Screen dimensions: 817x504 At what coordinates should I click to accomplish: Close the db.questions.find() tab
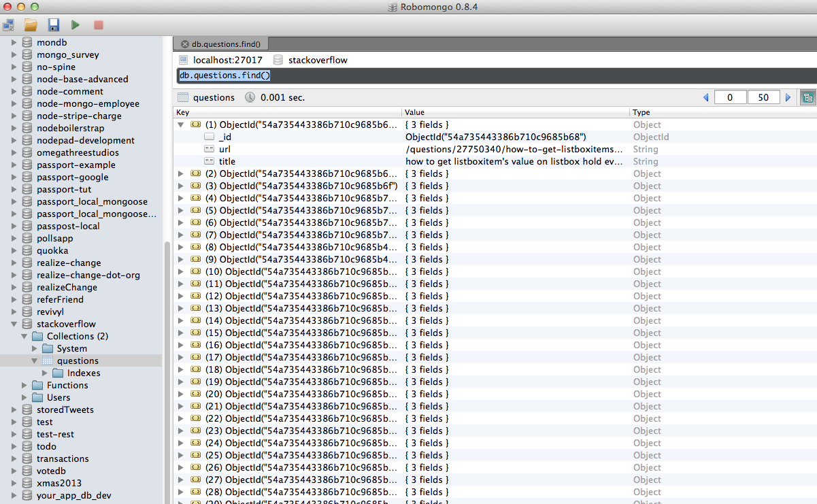pyautogui.click(x=184, y=44)
